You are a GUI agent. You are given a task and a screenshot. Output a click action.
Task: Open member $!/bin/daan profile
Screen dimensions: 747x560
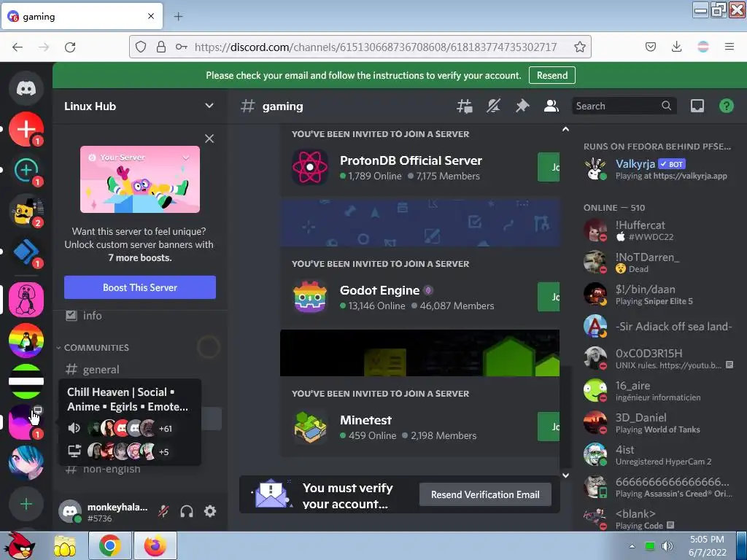[x=659, y=295]
